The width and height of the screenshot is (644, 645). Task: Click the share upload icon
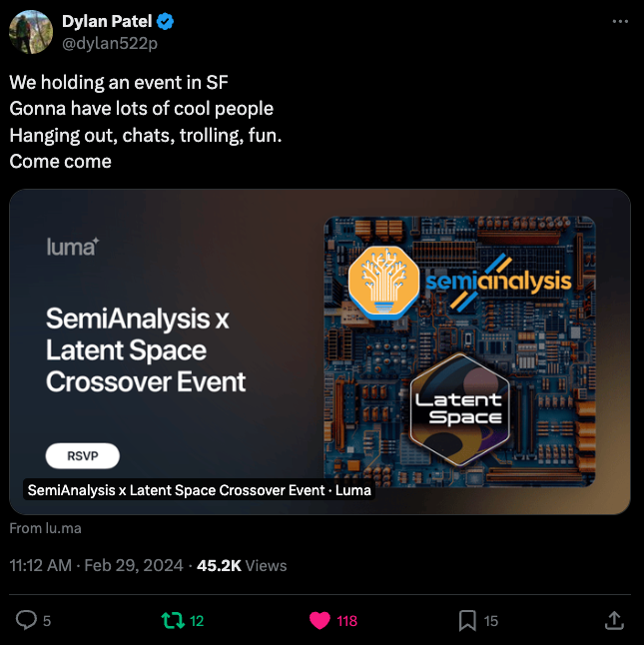[615, 620]
